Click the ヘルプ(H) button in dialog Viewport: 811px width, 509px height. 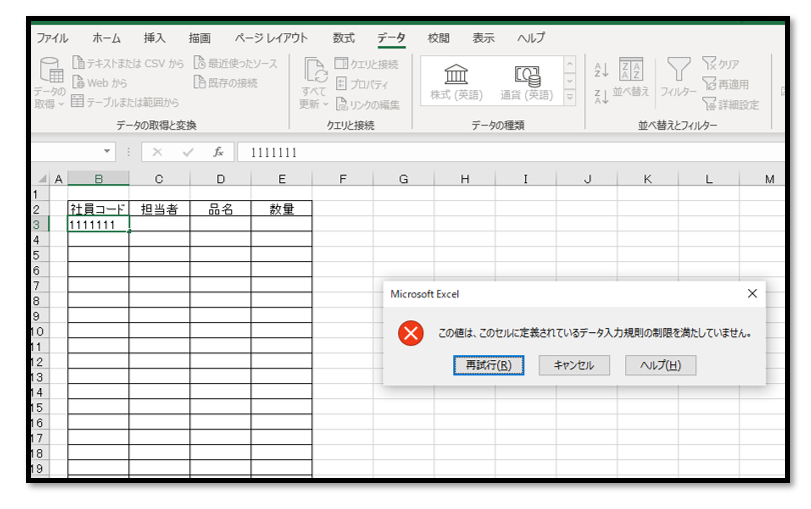pos(660,365)
